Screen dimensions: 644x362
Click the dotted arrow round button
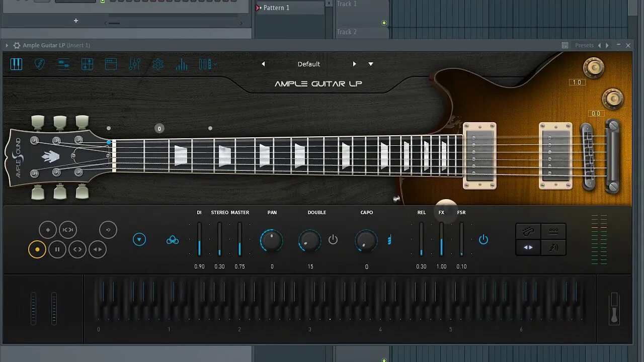click(108, 230)
